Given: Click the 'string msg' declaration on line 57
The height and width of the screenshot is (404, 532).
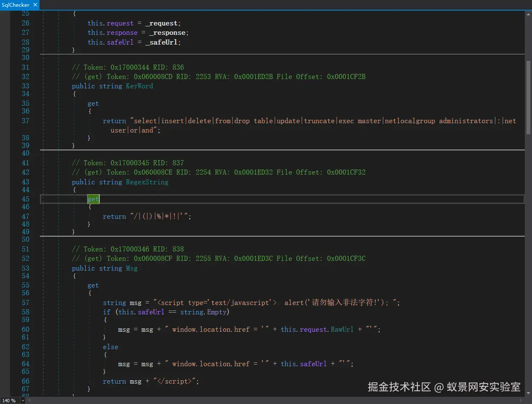Looking at the screenshot, I should pos(122,302).
